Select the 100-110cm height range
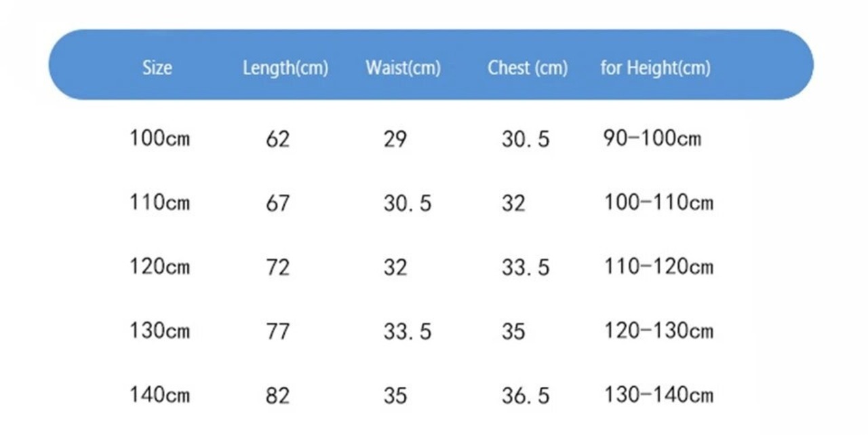The width and height of the screenshot is (868, 435). click(x=658, y=202)
